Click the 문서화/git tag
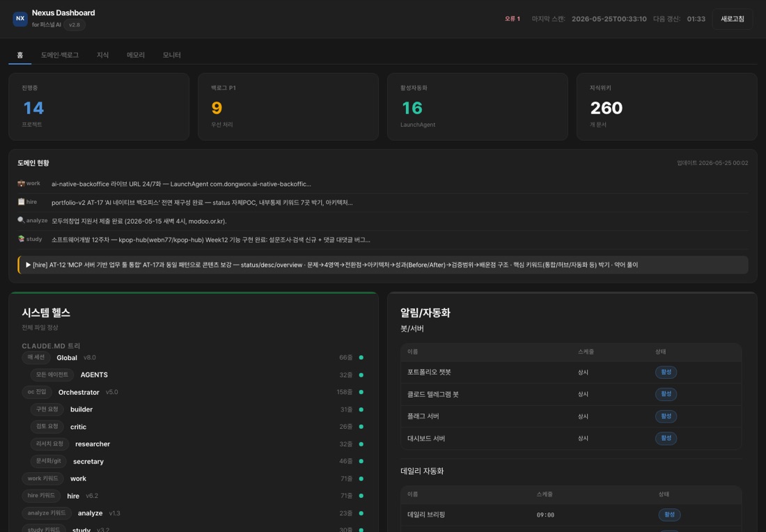766x532 pixels. pyautogui.click(x=48, y=461)
